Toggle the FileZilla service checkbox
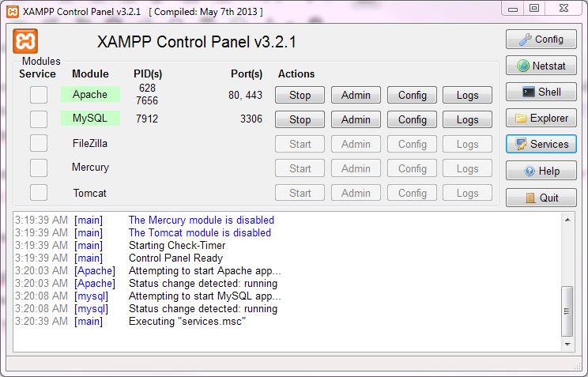The width and height of the screenshot is (588, 377). click(39, 144)
